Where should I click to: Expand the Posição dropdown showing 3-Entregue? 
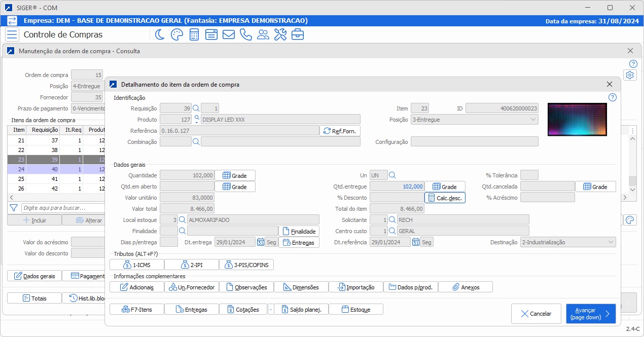532,120
